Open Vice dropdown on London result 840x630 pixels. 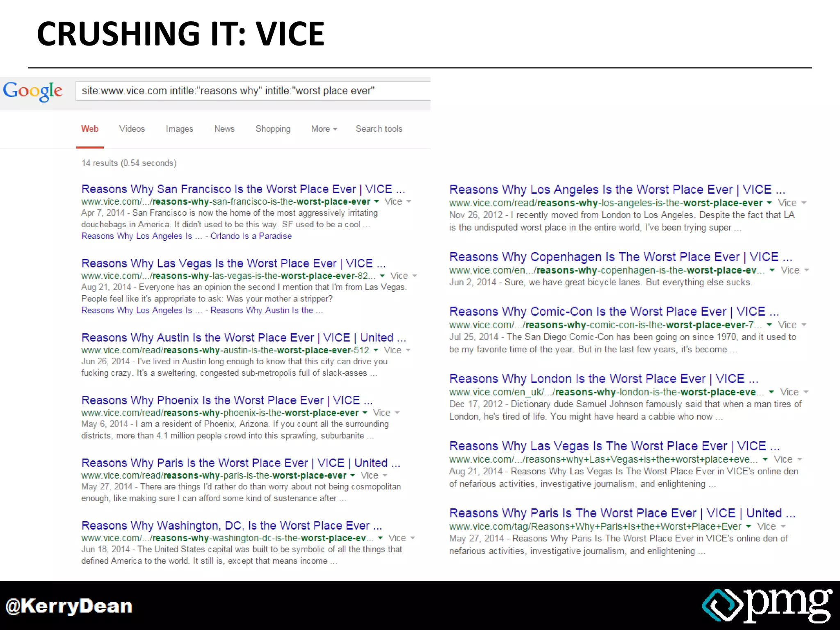click(x=794, y=392)
